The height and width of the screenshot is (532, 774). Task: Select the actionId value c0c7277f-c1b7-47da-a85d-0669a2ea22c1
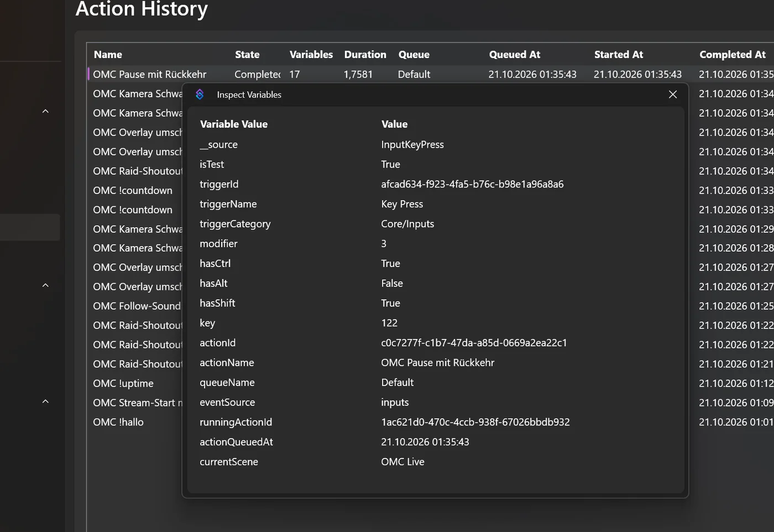pos(474,343)
